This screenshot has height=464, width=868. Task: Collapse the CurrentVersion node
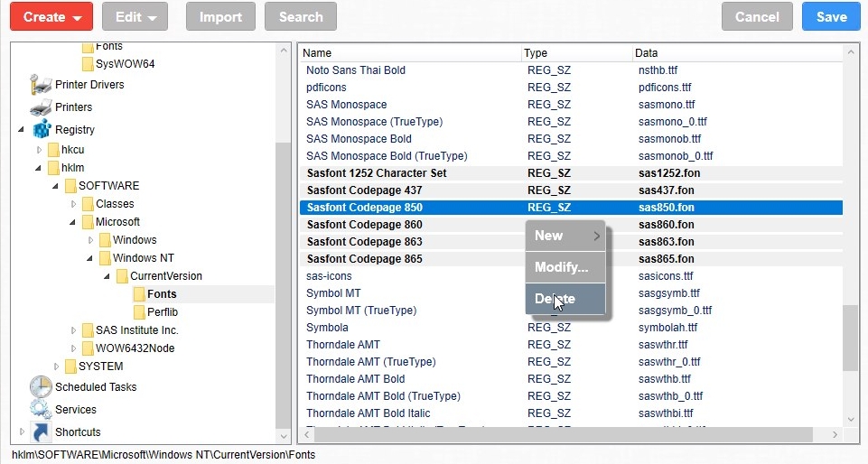(x=107, y=276)
